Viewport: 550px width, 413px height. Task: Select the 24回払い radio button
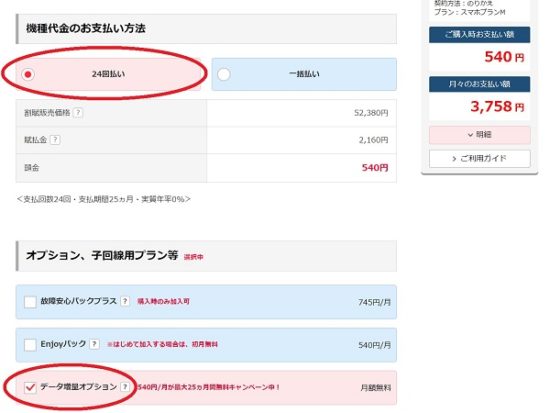pyautogui.click(x=28, y=74)
